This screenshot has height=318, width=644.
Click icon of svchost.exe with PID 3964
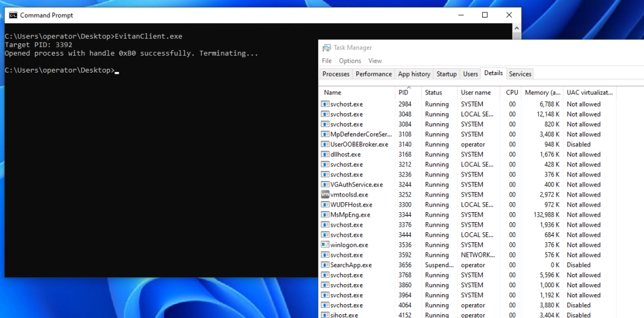pyautogui.click(x=325, y=295)
